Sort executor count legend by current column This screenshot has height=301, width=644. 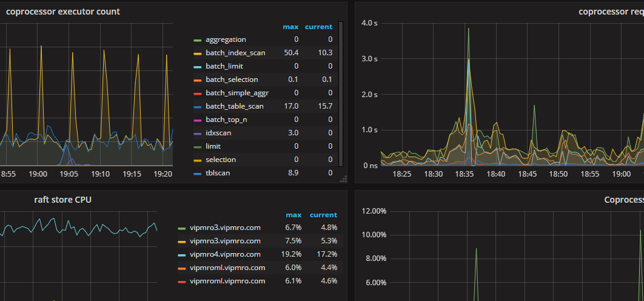318,27
